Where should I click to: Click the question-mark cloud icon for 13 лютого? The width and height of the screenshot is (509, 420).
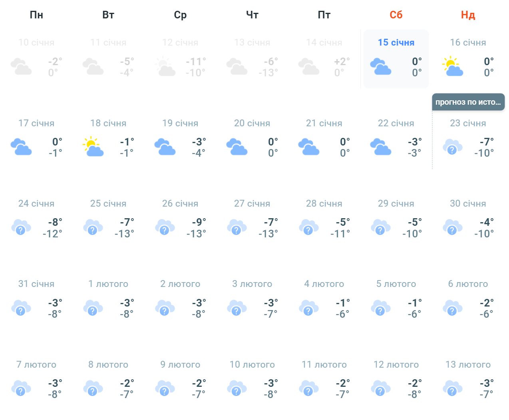click(452, 388)
